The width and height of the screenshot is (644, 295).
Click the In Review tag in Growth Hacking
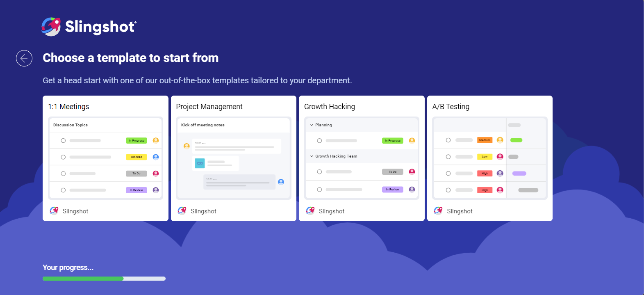point(393,190)
